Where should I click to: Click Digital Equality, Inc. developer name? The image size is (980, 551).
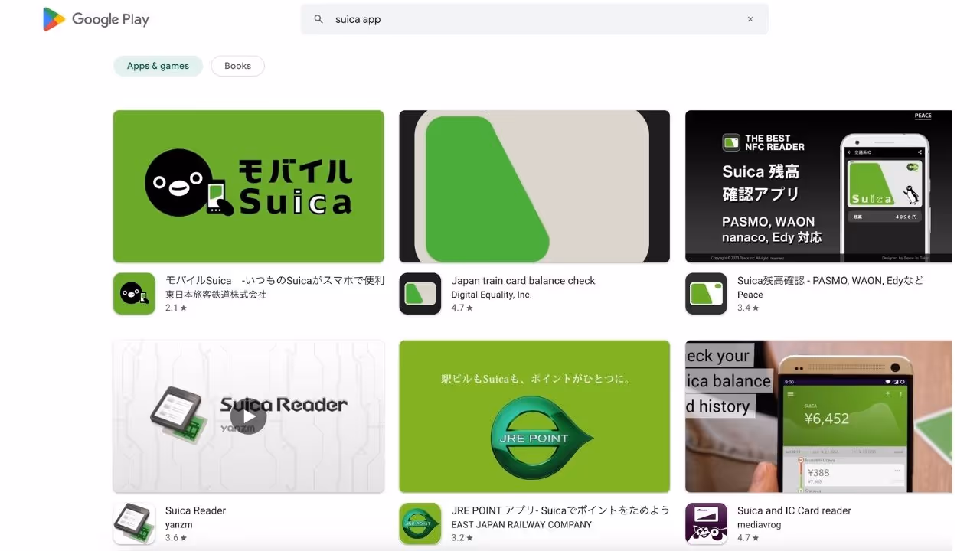[x=492, y=295]
